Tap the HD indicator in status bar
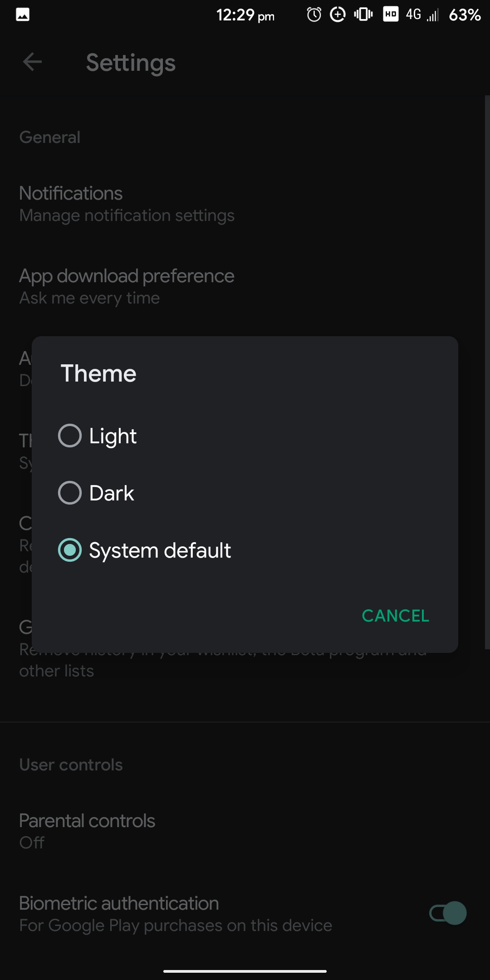 (390, 15)
